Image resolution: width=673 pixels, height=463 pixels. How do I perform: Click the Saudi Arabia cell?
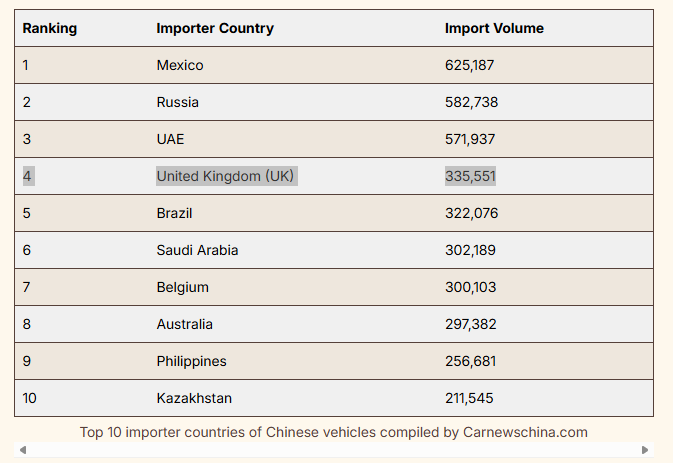[197, 250]
